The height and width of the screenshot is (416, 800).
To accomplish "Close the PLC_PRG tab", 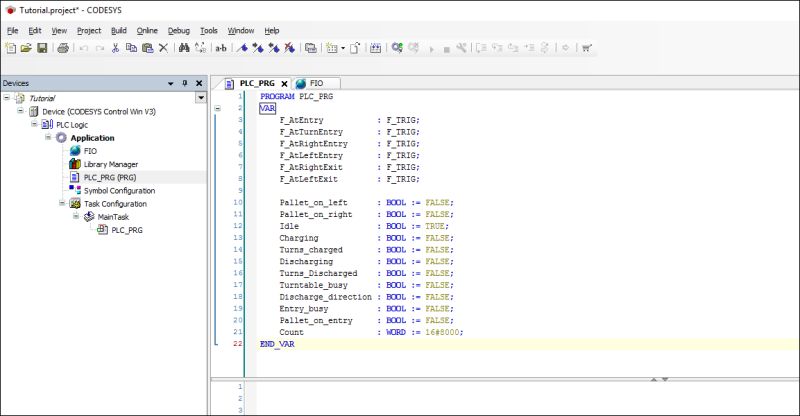I will (x=285, y=84).
